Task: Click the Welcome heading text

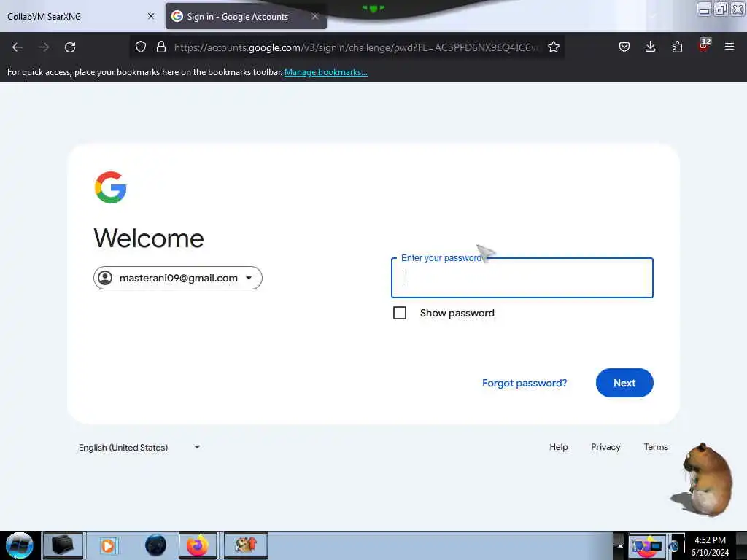Action: point(149,238)
